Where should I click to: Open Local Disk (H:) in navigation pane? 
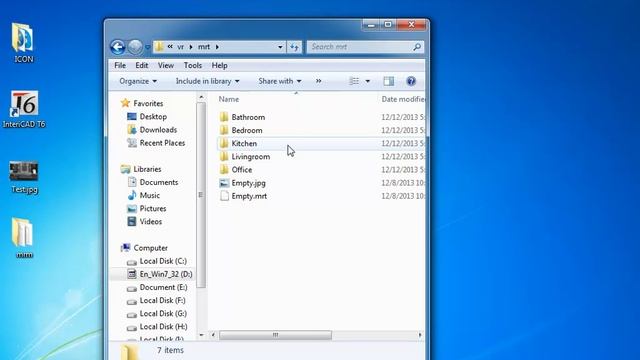tap(163, 326)
